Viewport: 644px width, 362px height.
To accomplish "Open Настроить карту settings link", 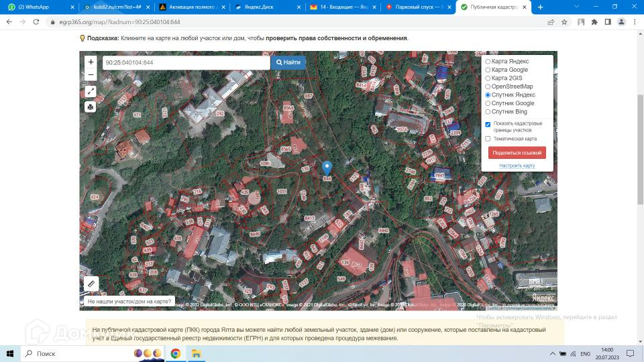I will point(517,166).
